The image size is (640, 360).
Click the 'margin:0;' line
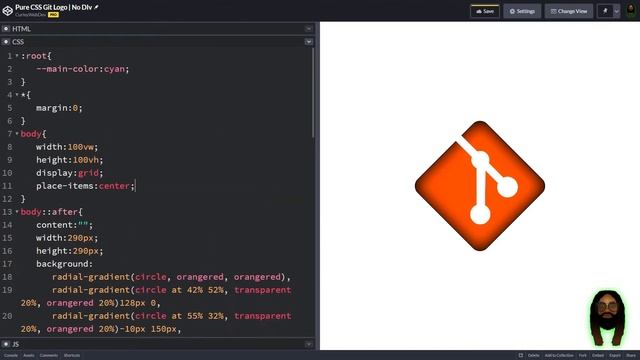(59, 108)
